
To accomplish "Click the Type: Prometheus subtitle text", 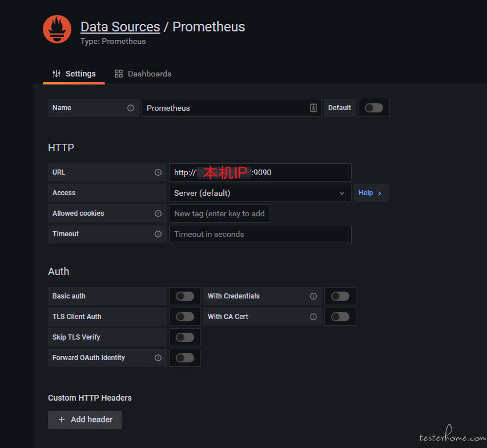I will pos(113,41).
